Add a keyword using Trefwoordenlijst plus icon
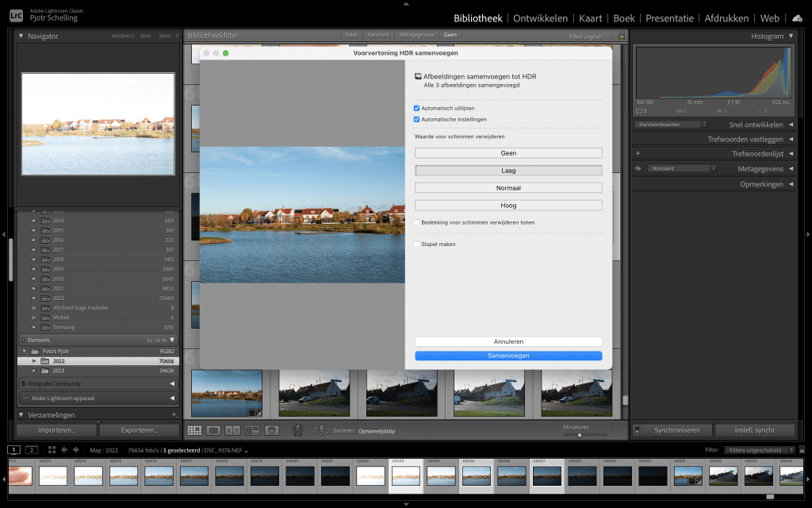The width and height of the screenshot is (812, 508). click(638, 153)
